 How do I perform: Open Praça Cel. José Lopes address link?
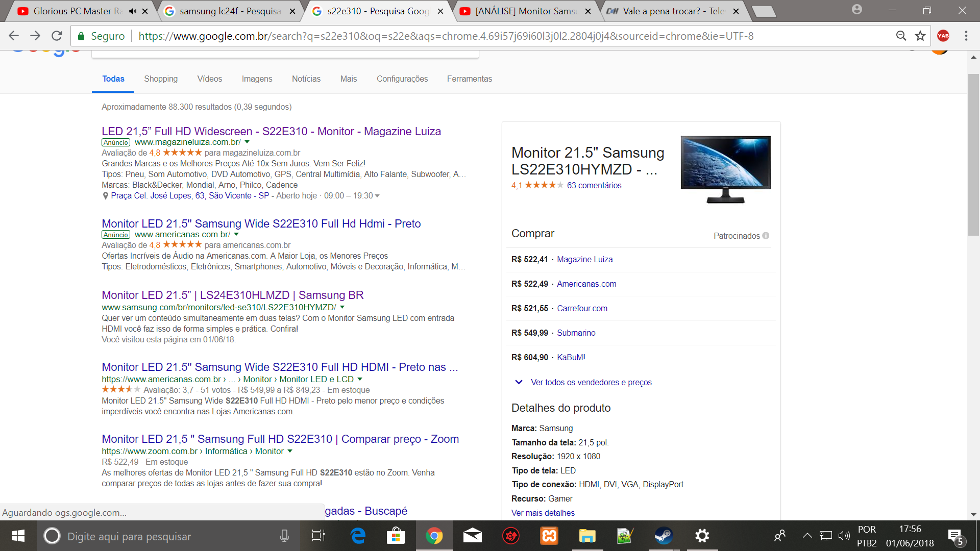[x=190, y=196]
